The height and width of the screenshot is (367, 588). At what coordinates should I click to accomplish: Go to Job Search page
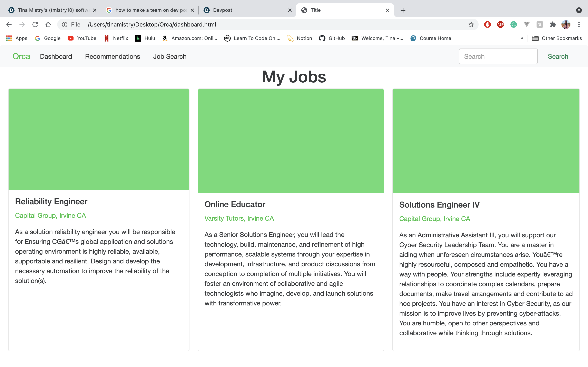click(170, 56)
